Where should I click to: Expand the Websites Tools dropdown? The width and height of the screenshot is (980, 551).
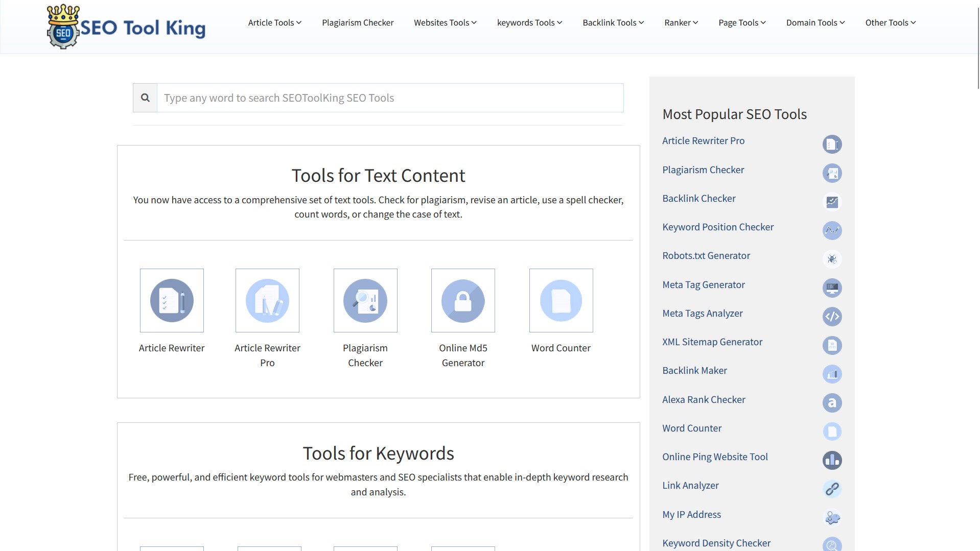pos(445,22)
